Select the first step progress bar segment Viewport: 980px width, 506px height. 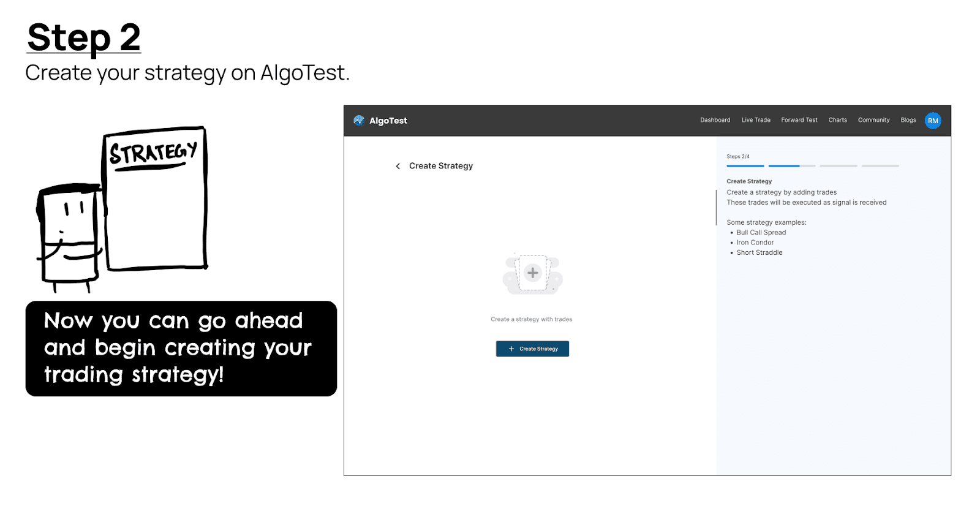[x=745, y=166]
